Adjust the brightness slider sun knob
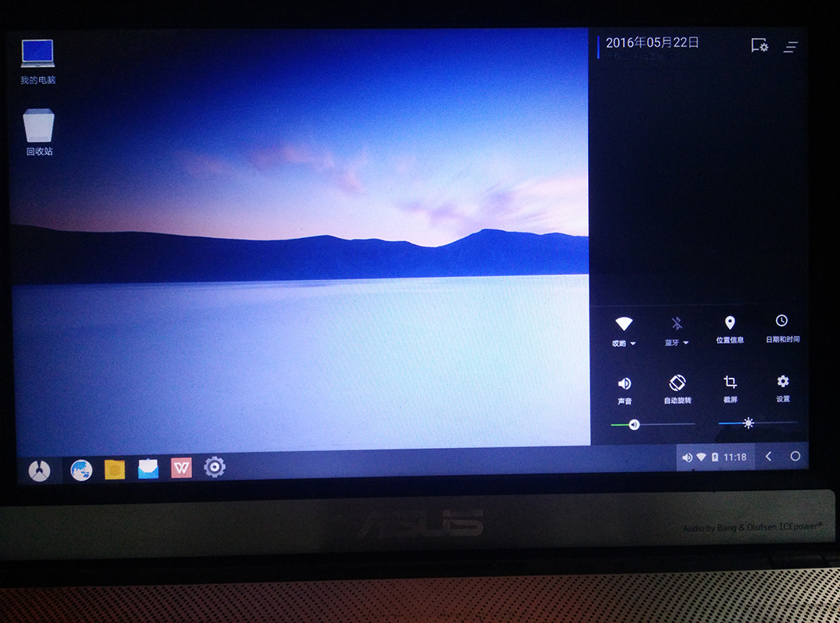This screenshot has height=623, width=840. click(x=748, y=423)
